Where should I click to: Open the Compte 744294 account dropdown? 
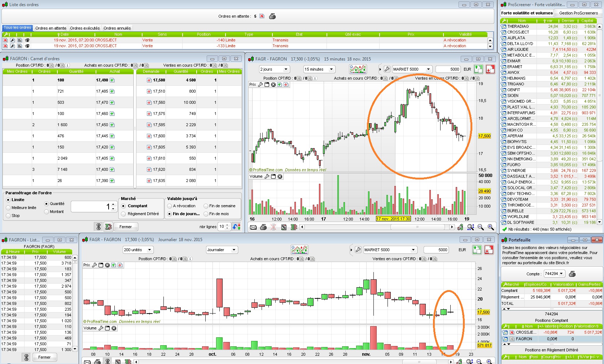554,274
